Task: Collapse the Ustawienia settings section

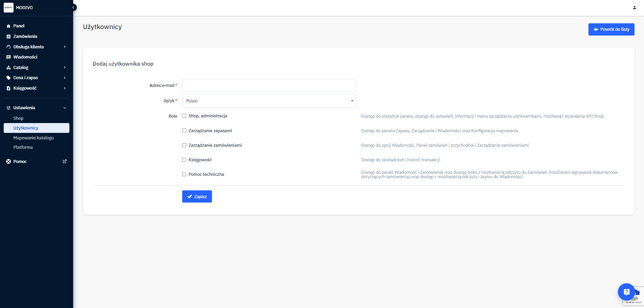Action: pyautogui.click(x=65, y=108)
